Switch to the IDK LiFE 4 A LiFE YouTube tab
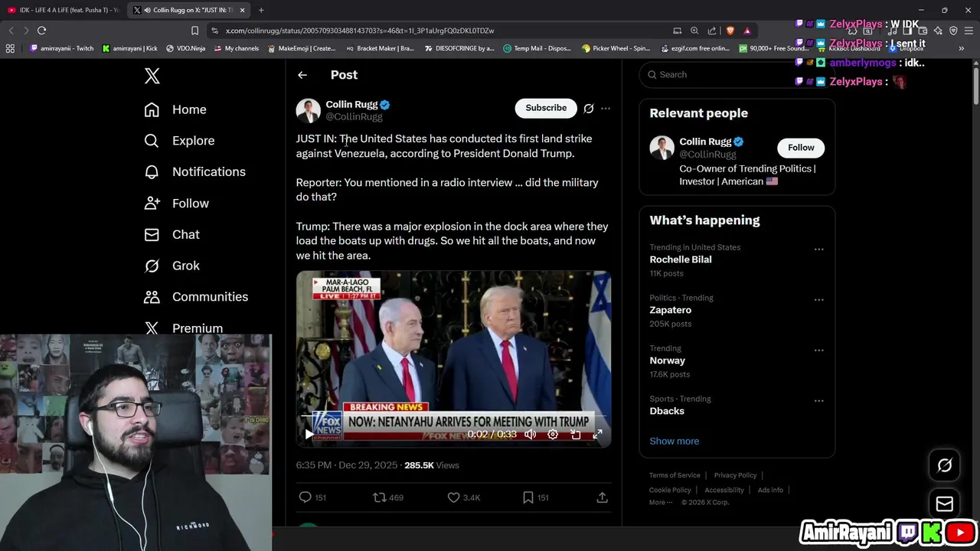 (x=64, y=10)
